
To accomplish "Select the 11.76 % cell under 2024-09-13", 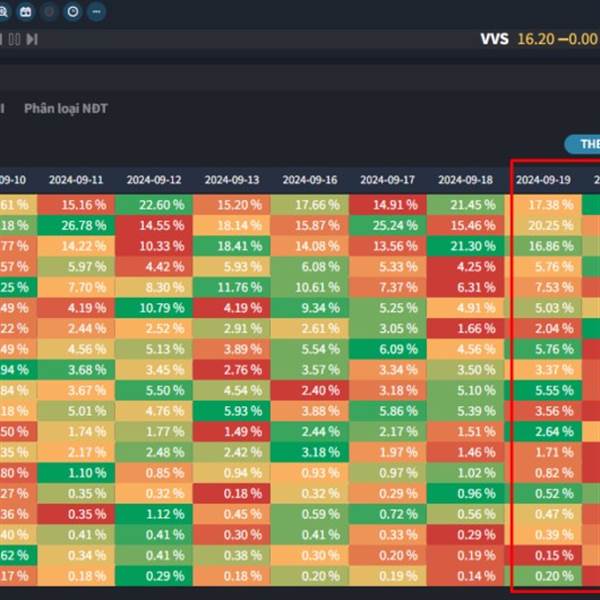I will [x=232, y=287].
